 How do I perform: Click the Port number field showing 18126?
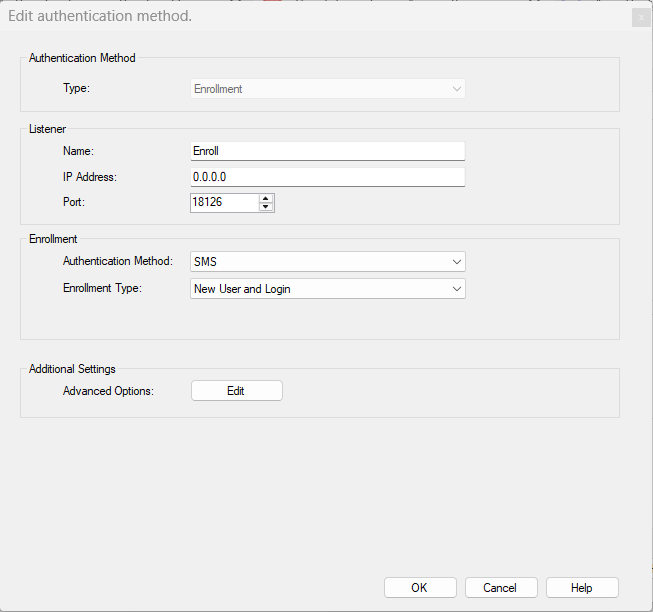tap(224, 202)
